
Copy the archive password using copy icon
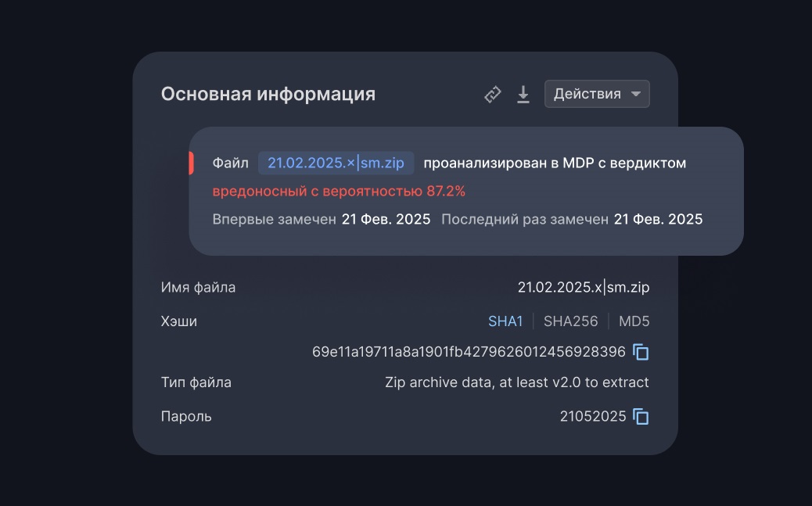[641, 417]
